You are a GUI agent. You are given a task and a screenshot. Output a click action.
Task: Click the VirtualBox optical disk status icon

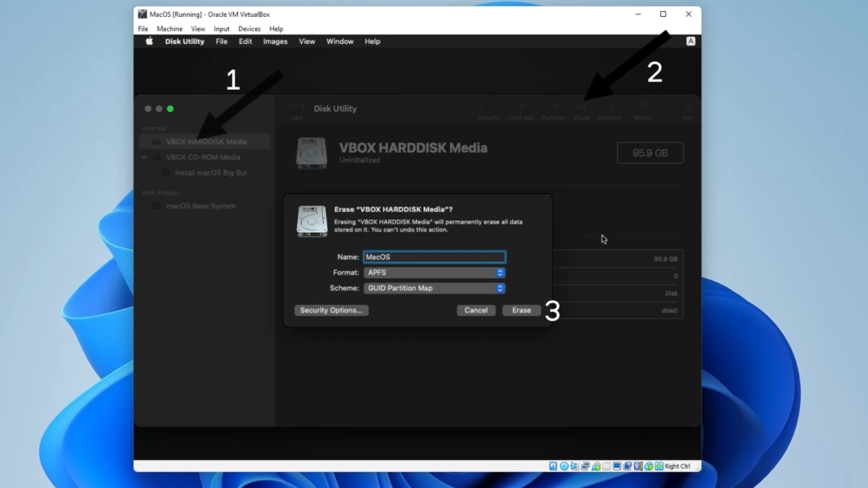[564, 467]
